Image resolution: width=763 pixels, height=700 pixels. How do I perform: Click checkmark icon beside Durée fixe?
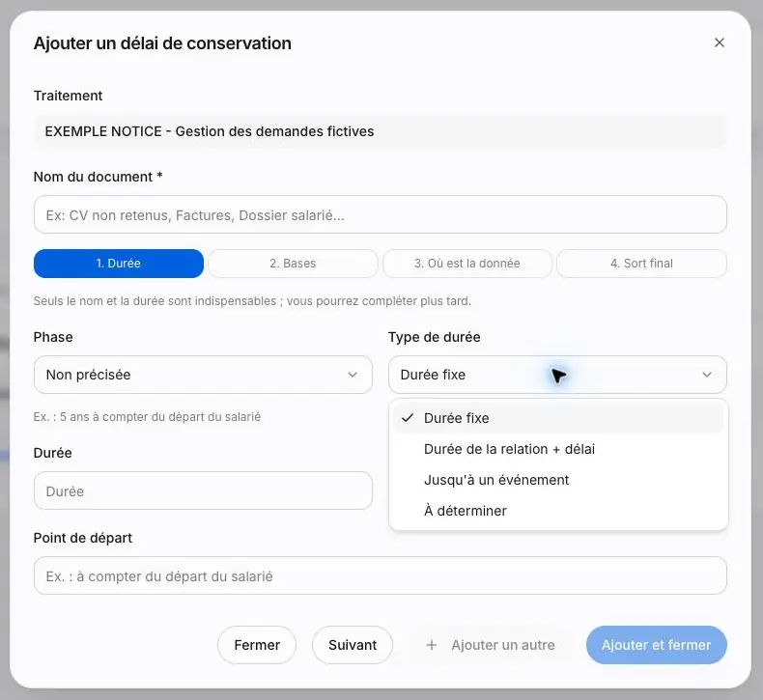pos(408,418)
